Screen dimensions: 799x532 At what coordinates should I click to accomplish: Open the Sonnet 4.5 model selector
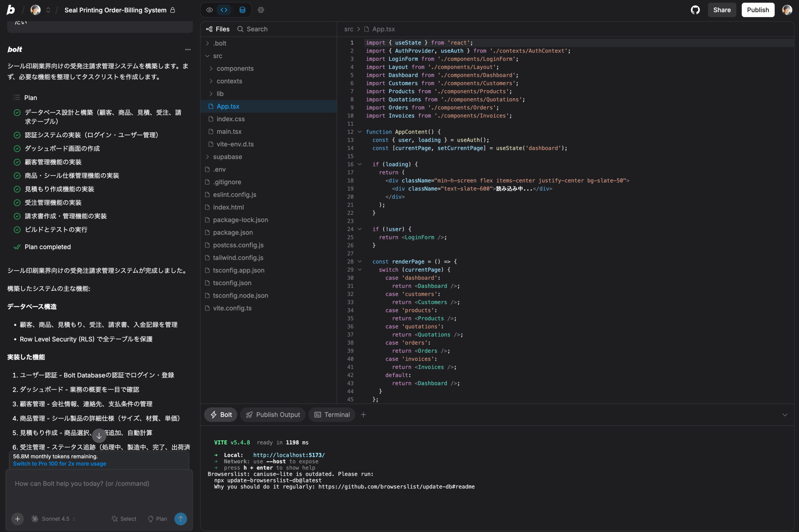[x=54, y=519]
